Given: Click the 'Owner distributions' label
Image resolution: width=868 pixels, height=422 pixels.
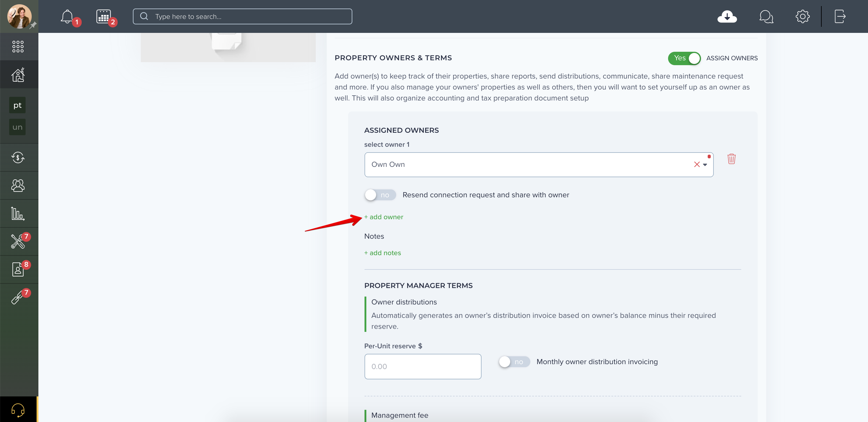Looking at the screenshot, I should [x=404, y=302].
